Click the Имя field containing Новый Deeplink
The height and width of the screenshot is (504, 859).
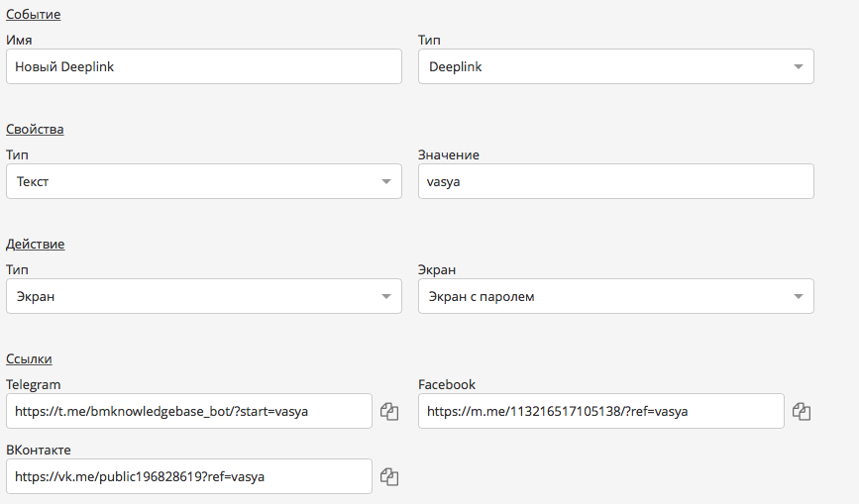point(203,66)
